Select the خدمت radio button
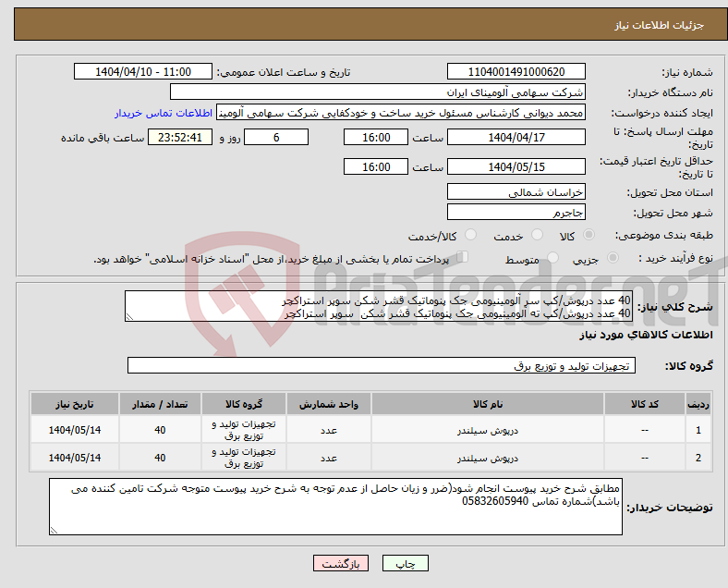Viewport: 728px width, 588px height. tap(537, 235)
